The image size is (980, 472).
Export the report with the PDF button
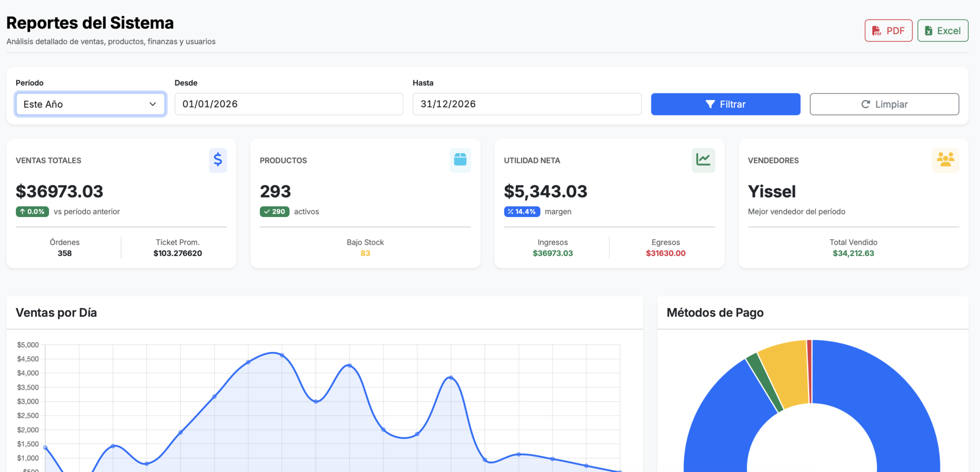pyautogui.click(x=888, y=31)
